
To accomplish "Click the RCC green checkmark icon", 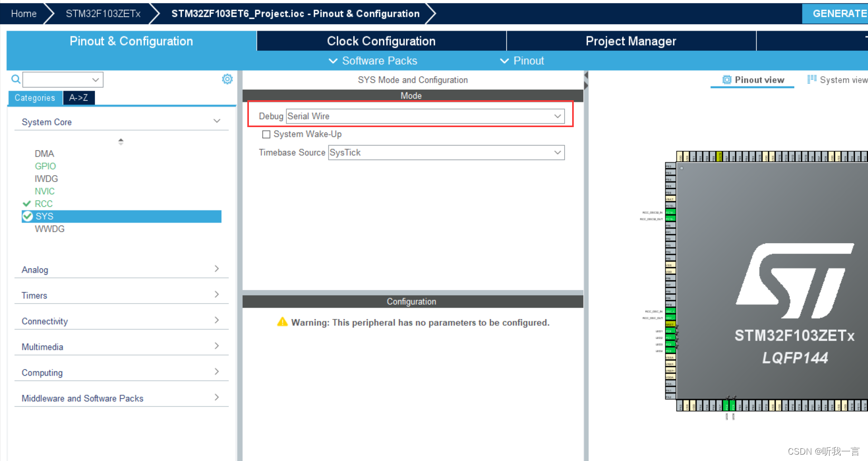I will click(x=27, y=204).
